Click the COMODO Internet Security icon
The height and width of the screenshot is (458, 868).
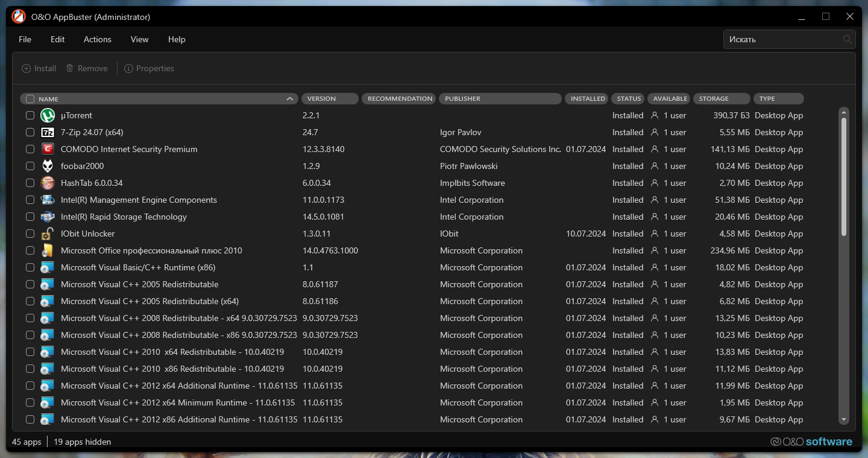pyautogui.click(x=48, y=149)
